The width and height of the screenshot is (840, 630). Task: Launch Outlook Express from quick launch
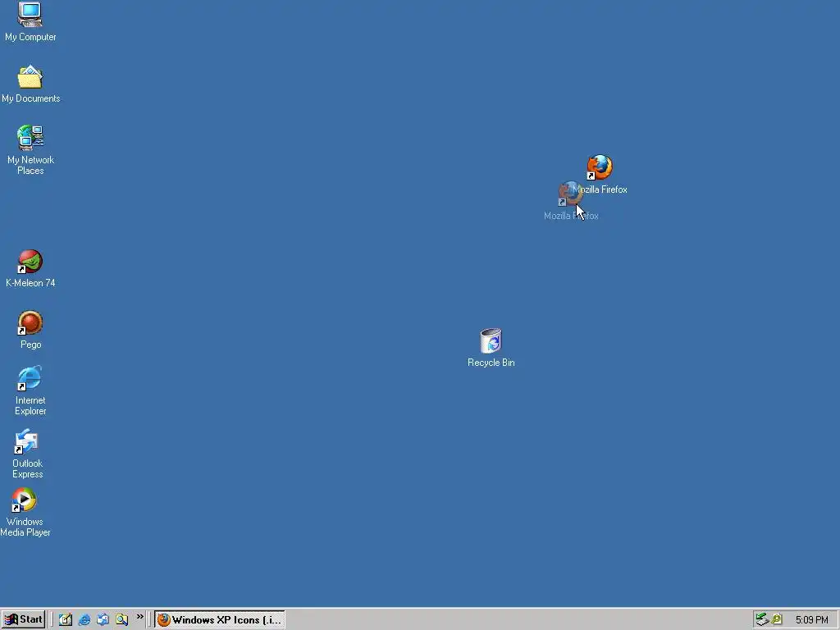103,619
